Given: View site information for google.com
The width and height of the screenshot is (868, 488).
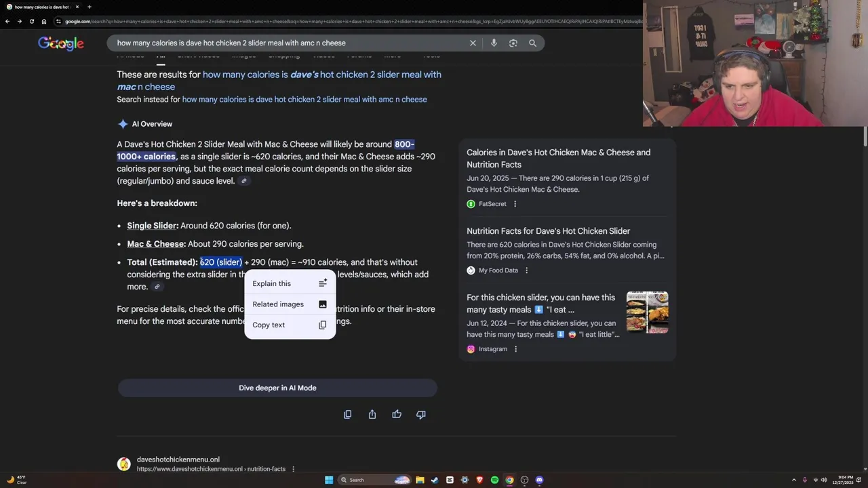Looking at the screenshot, I should 59,21.
